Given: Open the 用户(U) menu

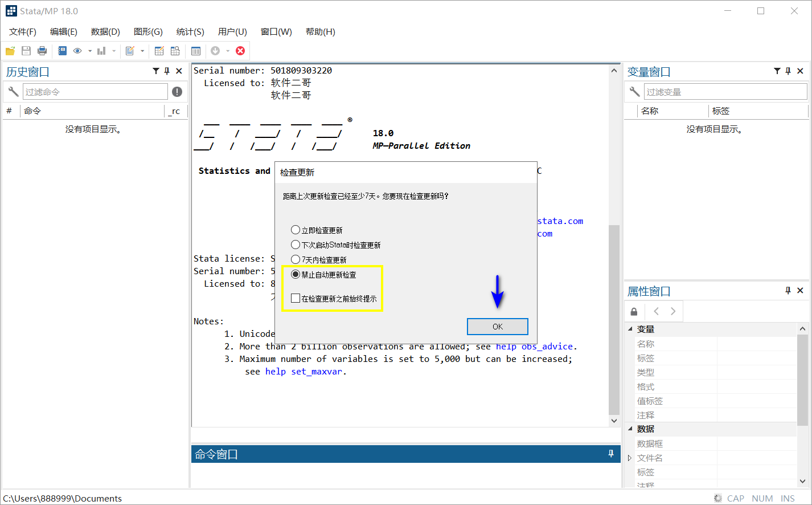Looking at the screenshot, I should [232, 32].
